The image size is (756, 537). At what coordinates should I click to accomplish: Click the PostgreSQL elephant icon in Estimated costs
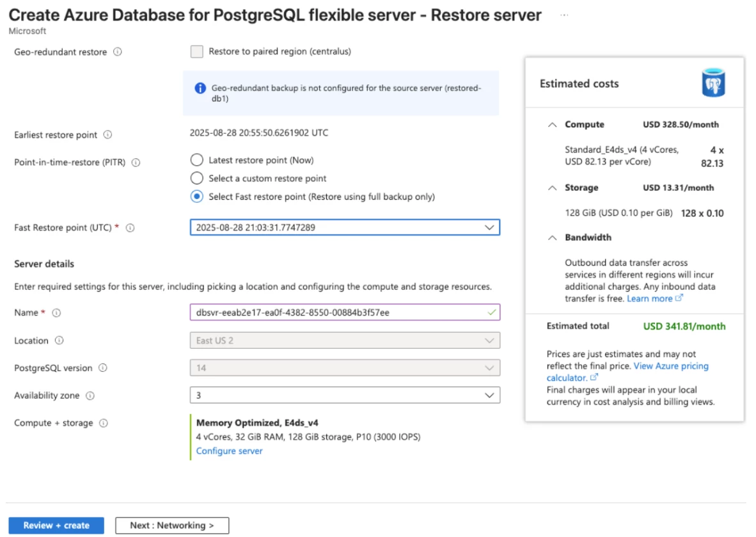click(713, 83)
